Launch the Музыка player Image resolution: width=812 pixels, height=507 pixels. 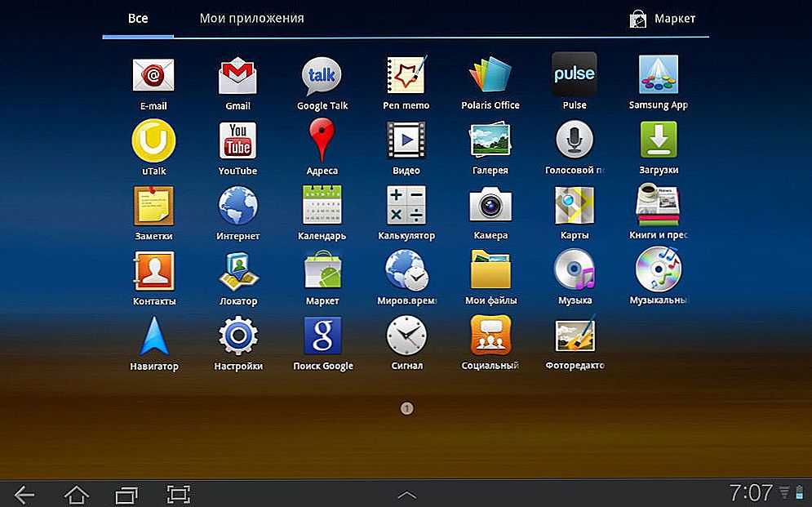click(574, 269)
